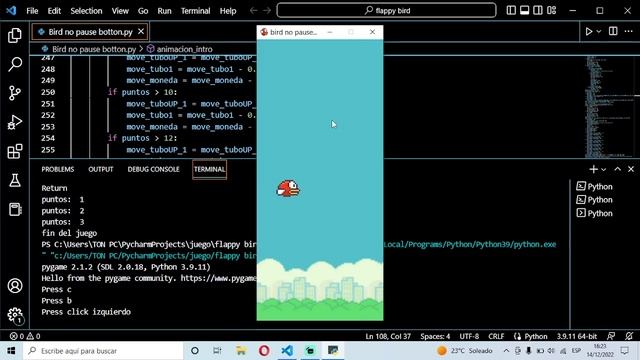Click the VS Code logo in the title bar
Screen dimensions: 640x360
pyautogui.click(x=11, y=11)
